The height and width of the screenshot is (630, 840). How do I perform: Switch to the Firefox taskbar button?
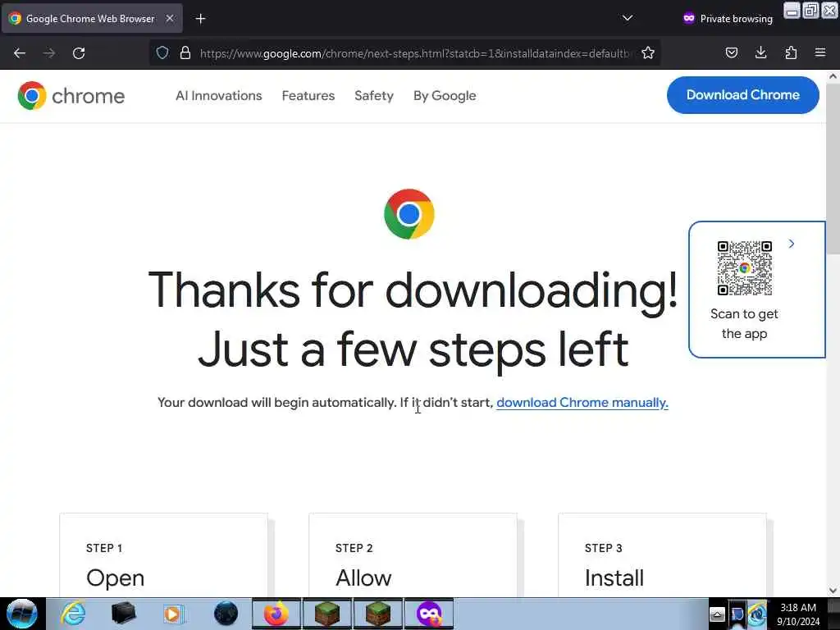click(276, 614)
